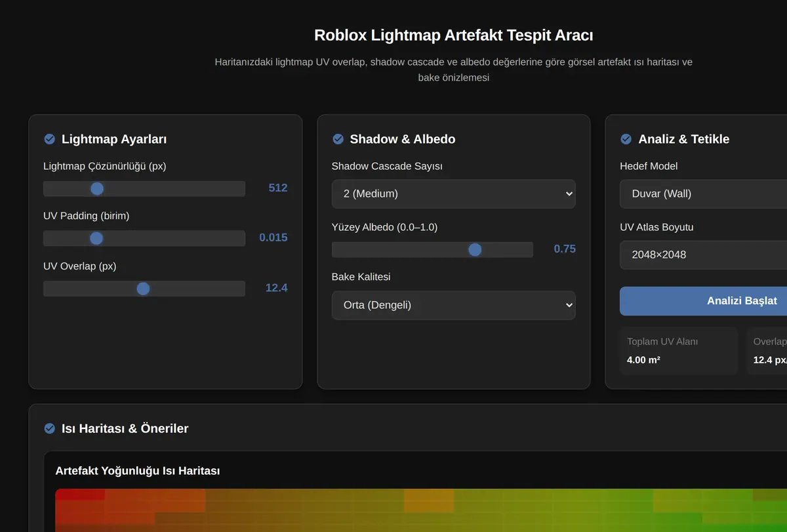787x532 pixels.
Task: Click the Lightmap Ayarları heading
Action: (x=114, y=139)
